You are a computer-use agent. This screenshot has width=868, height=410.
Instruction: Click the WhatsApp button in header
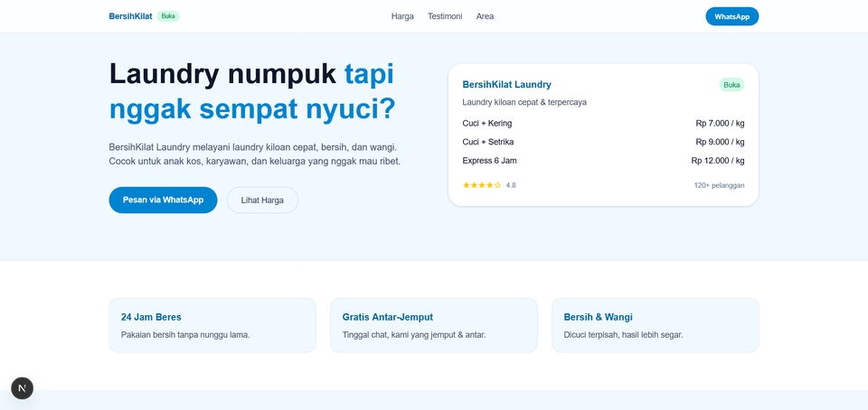[731, 16]
